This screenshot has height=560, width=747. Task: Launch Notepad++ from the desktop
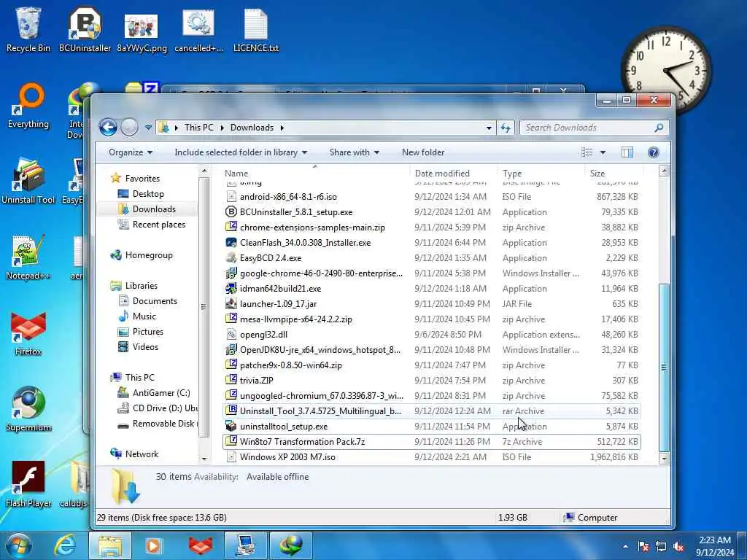tap(28, 257)
